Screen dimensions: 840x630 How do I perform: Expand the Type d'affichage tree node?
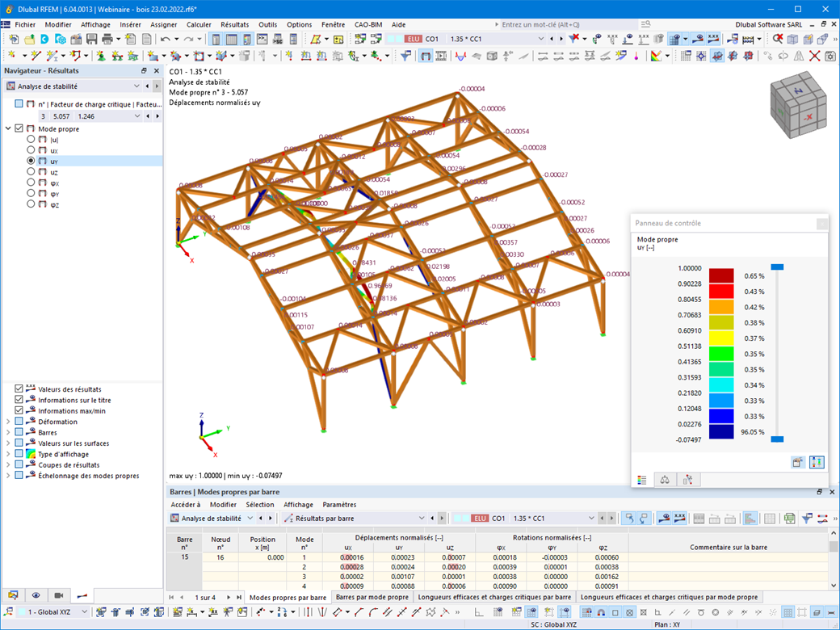pyautogui.click(x=8, y=453)
